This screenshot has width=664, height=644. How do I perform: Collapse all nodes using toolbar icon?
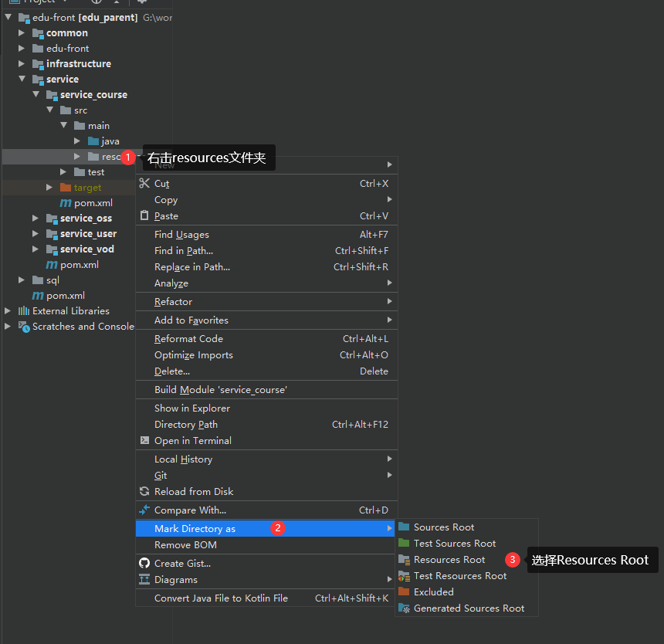coord(117,3)
